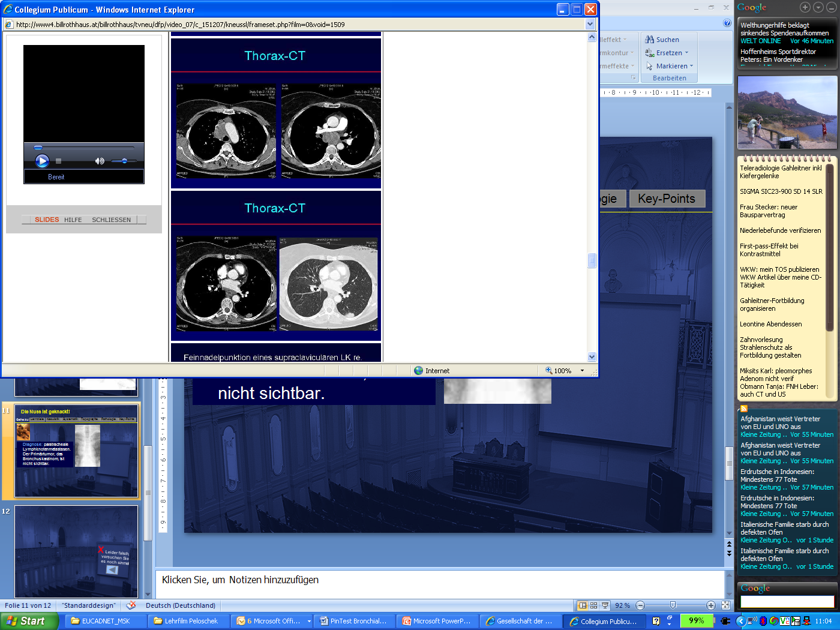
Task: Switch to Gesellschaft der IE taskbar button
Action: coord(521,621)
